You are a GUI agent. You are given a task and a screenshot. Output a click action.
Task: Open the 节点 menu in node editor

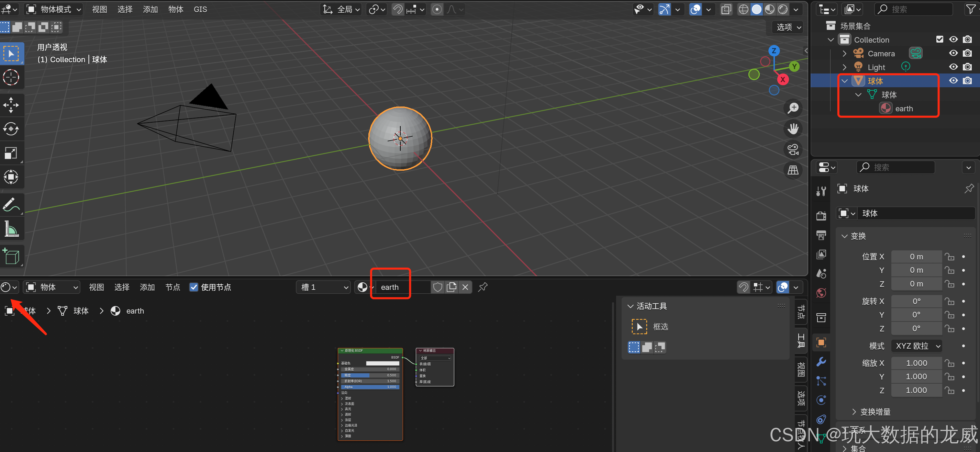(173, 287)
